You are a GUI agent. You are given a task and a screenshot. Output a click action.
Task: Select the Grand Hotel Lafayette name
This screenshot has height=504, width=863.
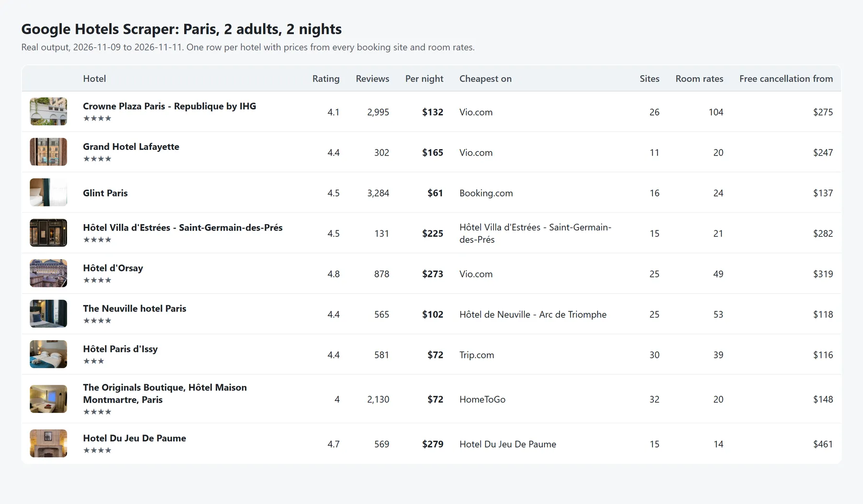131,147
